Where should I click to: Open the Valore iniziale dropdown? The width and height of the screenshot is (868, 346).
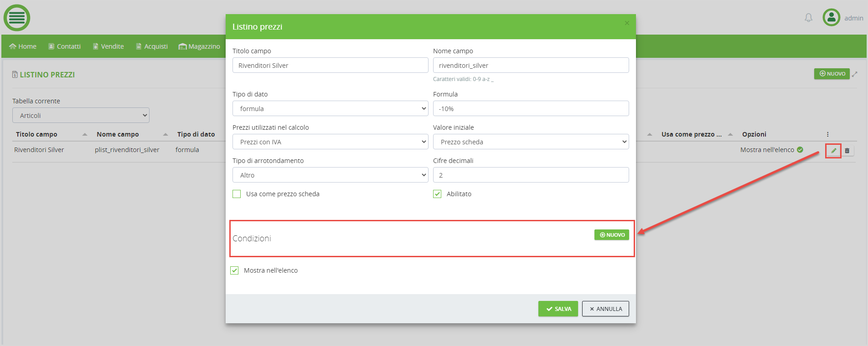531,142
